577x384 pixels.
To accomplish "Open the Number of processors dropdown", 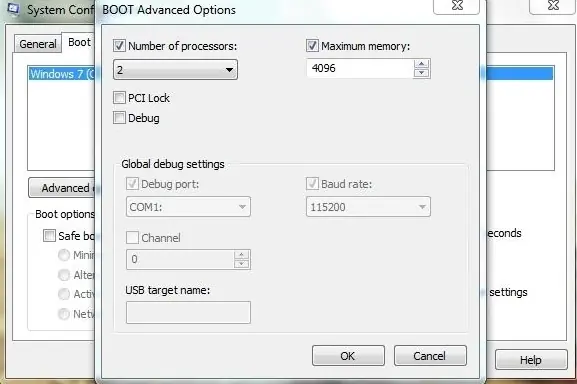I will click(x=176, y=70).
